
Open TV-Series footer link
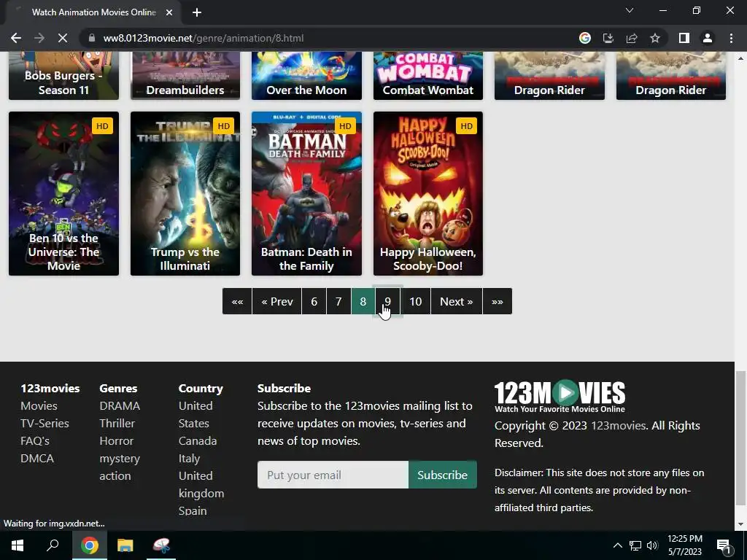[44, 424]
